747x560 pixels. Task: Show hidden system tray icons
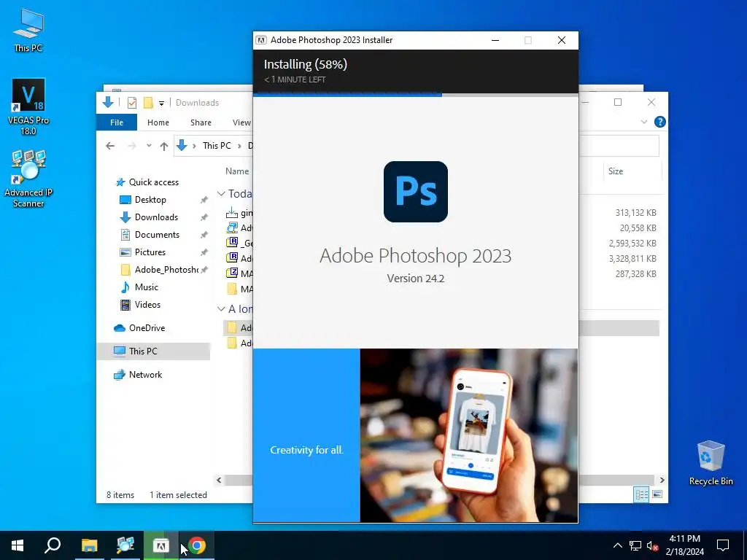click(x=617, y=545)
